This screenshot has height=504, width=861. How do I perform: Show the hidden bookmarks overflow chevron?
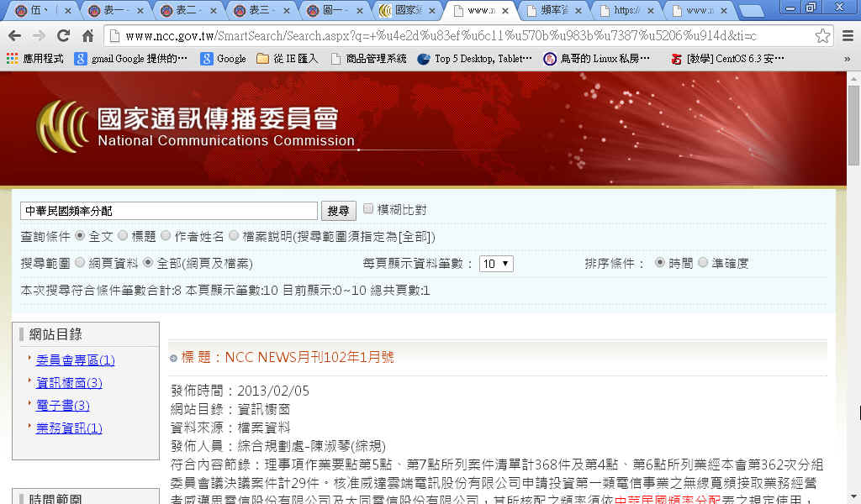pyautogui.click(x=848, y=59)
